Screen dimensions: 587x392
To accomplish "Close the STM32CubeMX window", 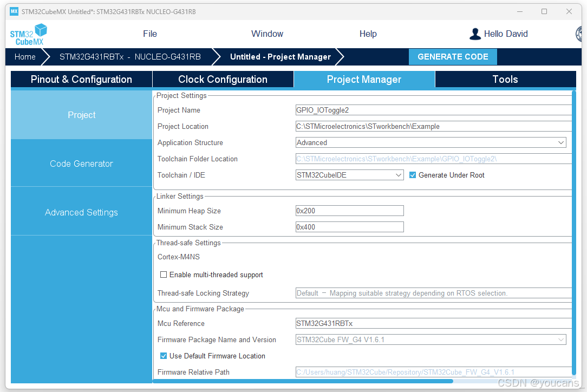I will 569,11.
